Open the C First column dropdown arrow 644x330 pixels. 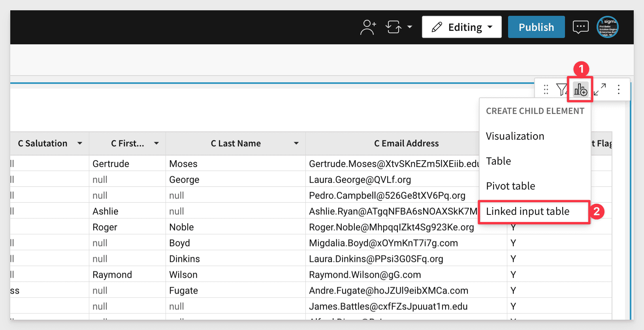(x=156, y=143)
